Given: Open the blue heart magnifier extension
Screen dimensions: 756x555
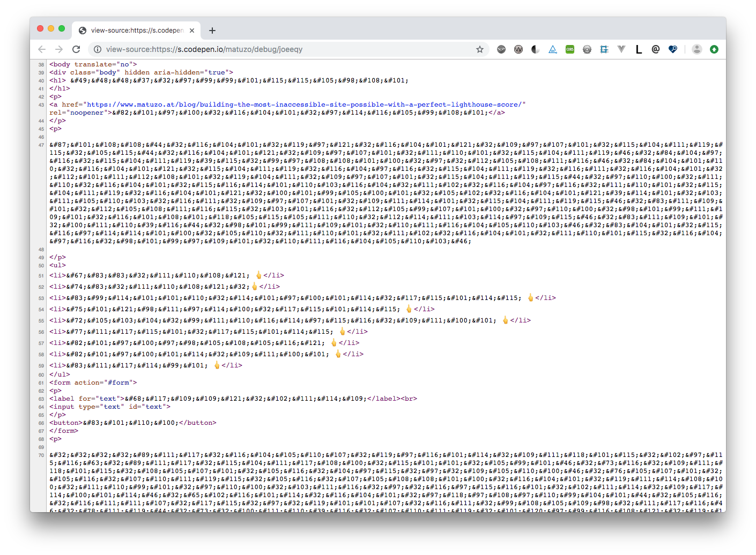Looking at the screenshot, I should tap(673, 49).
